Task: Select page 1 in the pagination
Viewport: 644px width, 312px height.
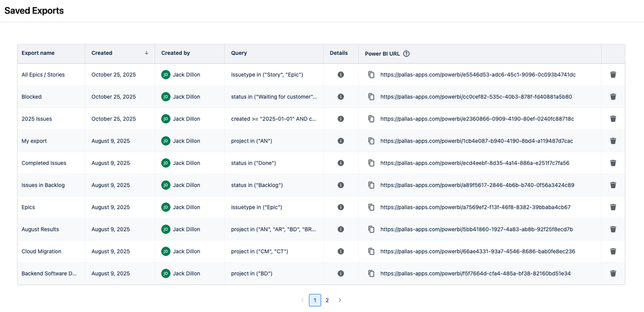Action: click(x=315, y=300)
